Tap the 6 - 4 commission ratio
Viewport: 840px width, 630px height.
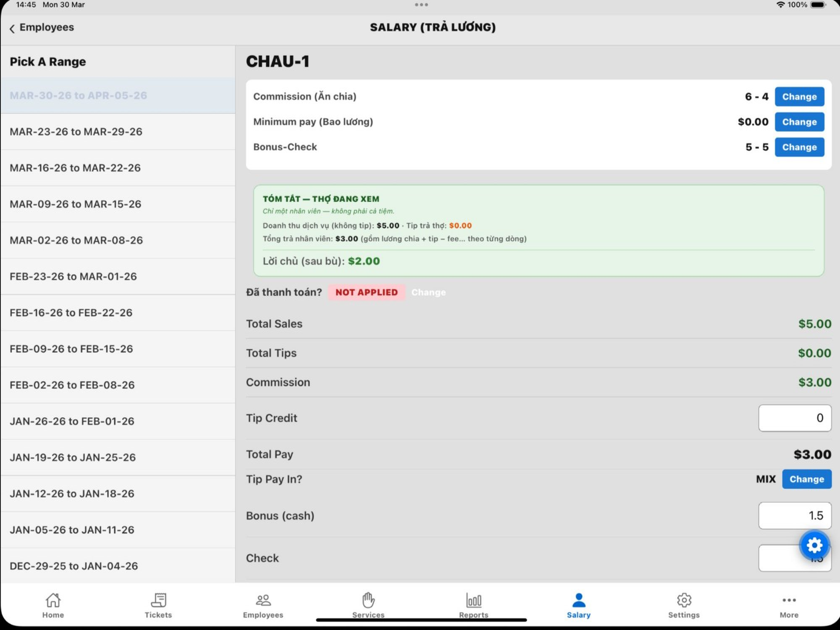tap(756, 96)
